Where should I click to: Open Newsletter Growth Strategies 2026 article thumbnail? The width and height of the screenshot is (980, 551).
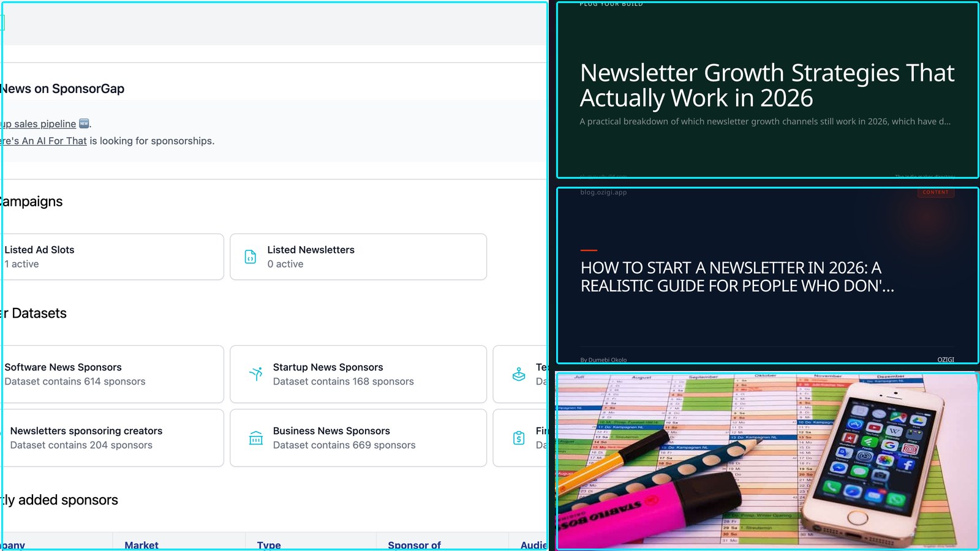[767, 90]
